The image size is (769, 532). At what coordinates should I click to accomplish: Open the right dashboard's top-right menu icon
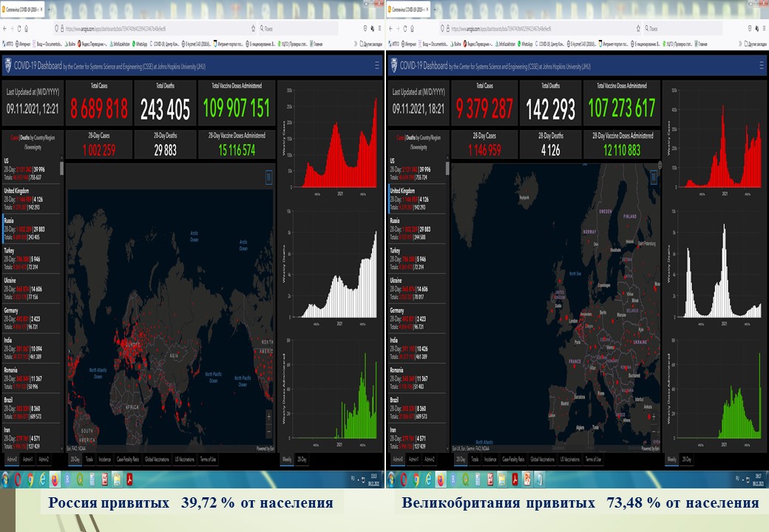coord(762,65)
